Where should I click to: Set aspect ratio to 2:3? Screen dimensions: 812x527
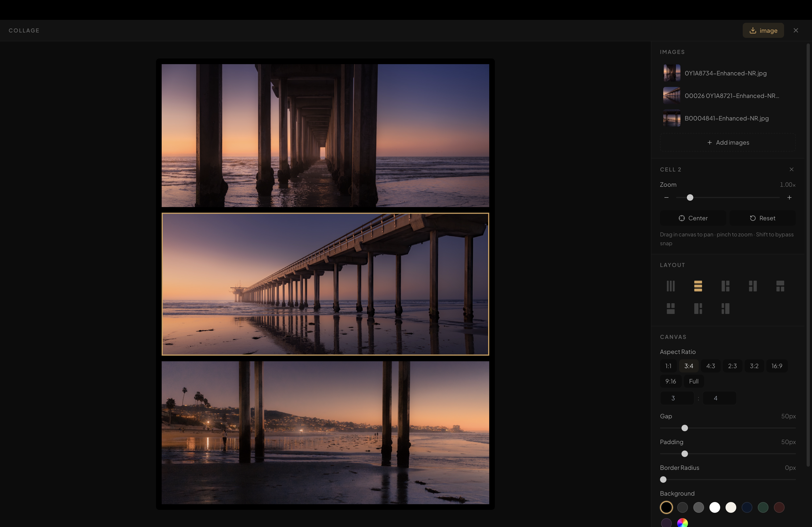[732, 366]
